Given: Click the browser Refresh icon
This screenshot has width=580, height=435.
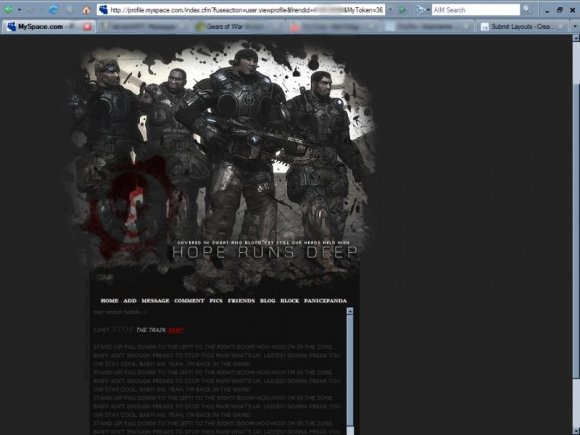Looking at the screenshot, I should pos(54,10).
